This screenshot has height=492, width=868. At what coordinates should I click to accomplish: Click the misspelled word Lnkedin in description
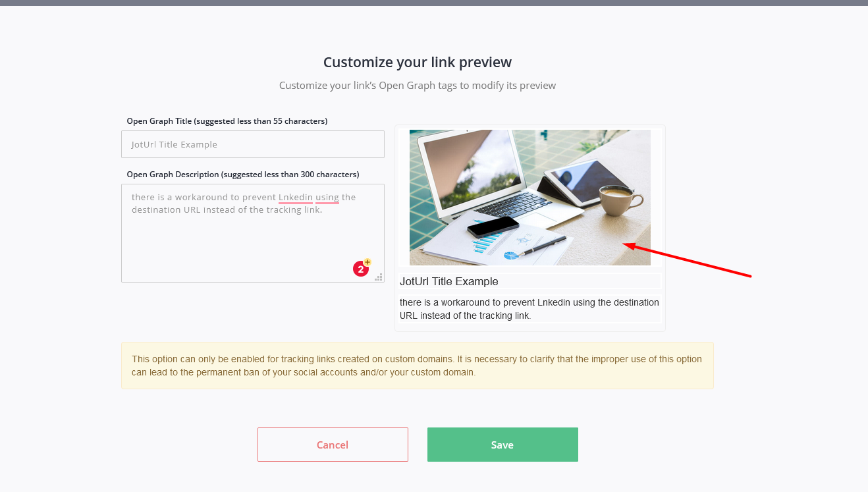point(296,197)
